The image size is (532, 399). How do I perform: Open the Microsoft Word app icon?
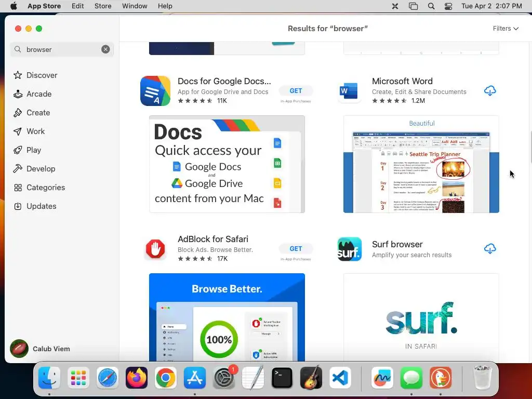350,91
